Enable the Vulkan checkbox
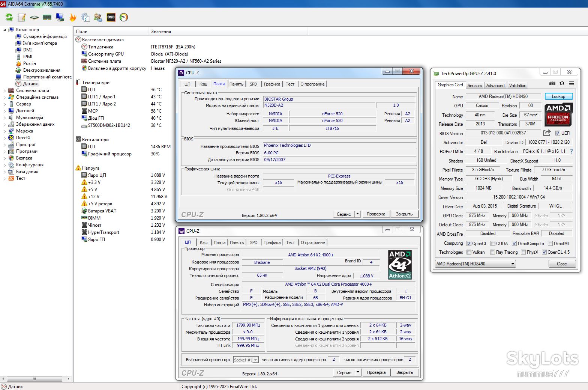This screenshot has height=390, width=588. point(469,252)
